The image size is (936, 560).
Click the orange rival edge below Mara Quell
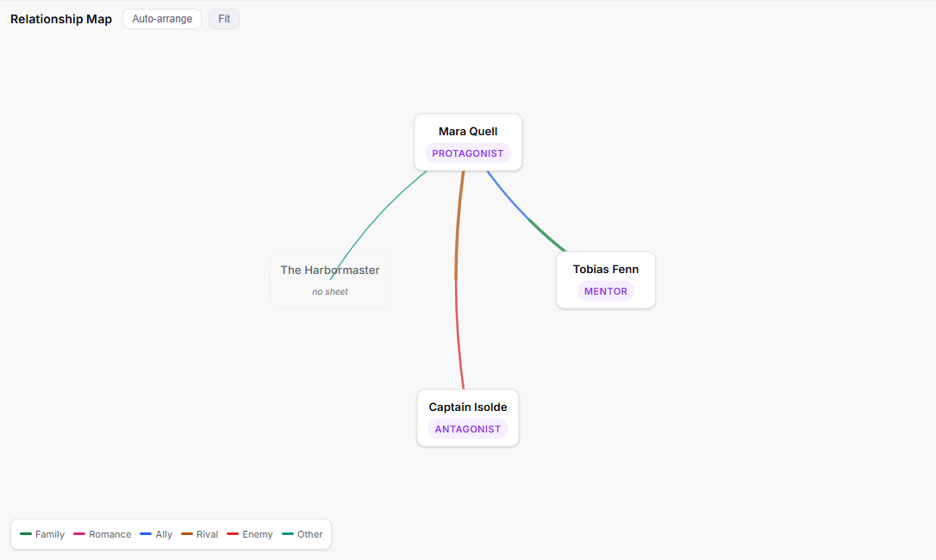[x=458, y=226]
